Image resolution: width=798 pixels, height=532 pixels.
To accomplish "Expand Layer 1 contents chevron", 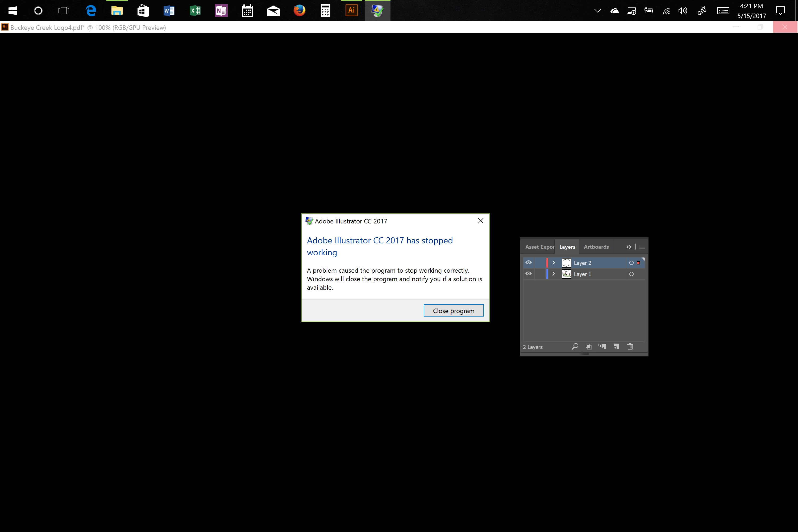I will pos(553,274).
